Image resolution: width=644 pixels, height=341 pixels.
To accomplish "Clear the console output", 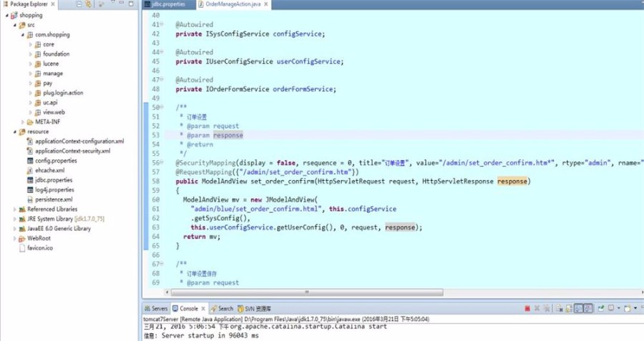I will tap(560, 309).
